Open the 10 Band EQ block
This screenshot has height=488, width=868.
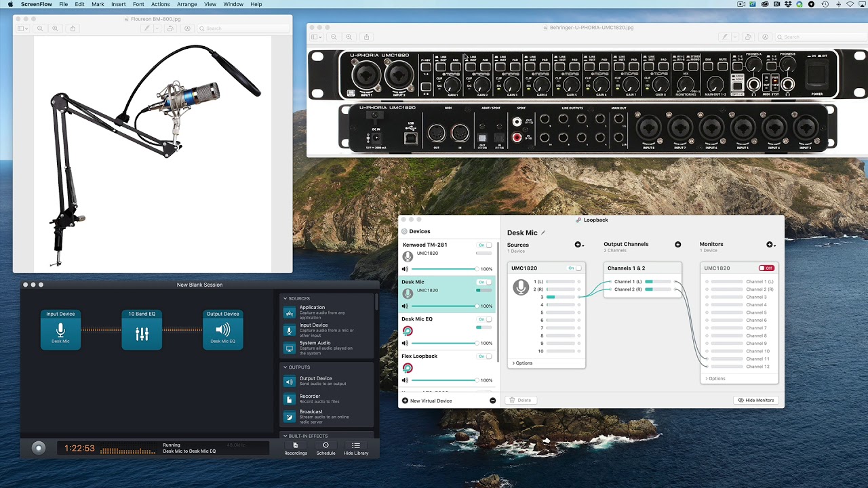(x=142, y=329)
